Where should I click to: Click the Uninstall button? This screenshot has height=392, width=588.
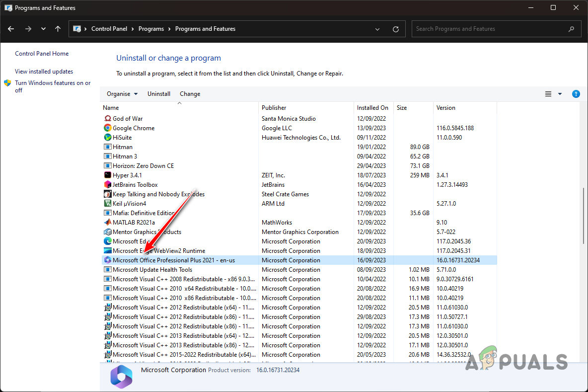coord(158,94)
